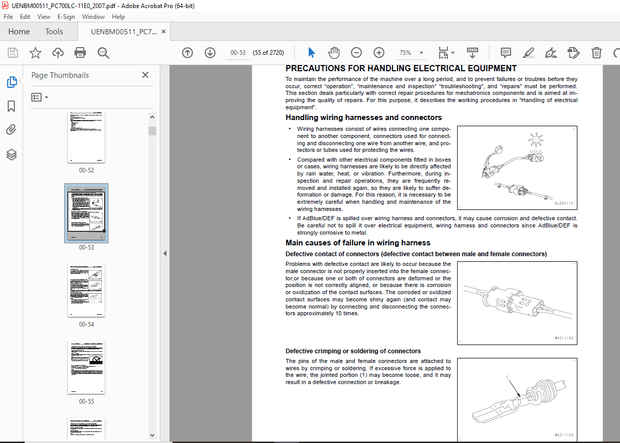Viewport: 620px width, 443px height.
Task: Select page thumbnail 00-55
Action: 86,367
